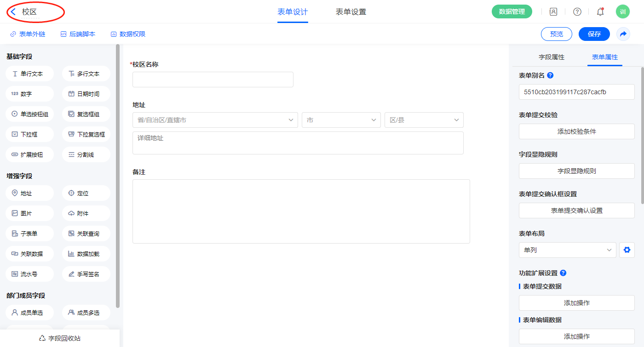Expand the 单列 layout dropdown
644x347 pixels.
(567, 250)
